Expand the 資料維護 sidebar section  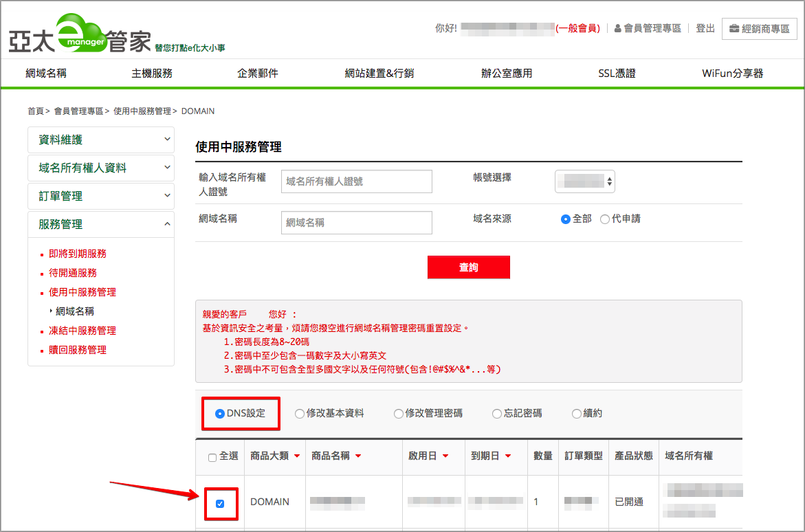coord(101,140)
